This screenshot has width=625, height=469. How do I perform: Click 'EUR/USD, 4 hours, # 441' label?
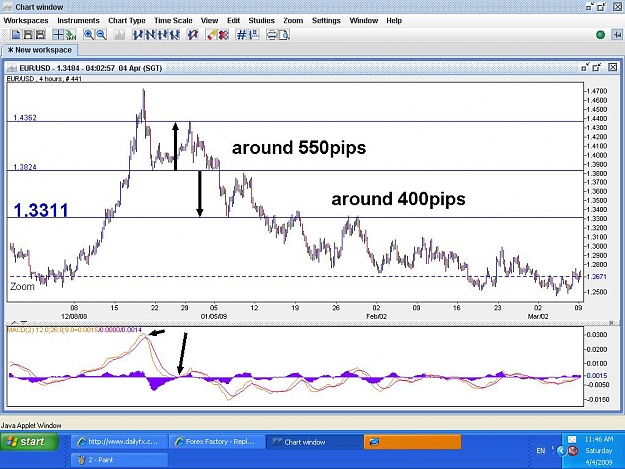point(44,79)
